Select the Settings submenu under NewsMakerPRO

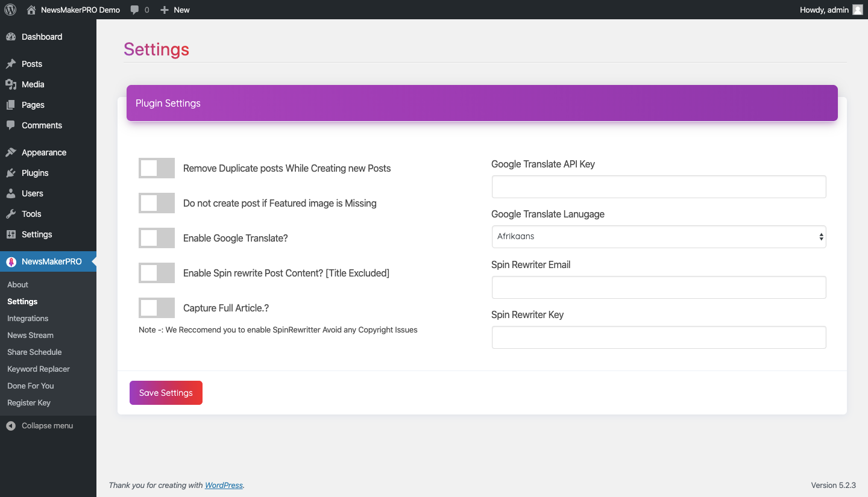(x=22, y=301)
